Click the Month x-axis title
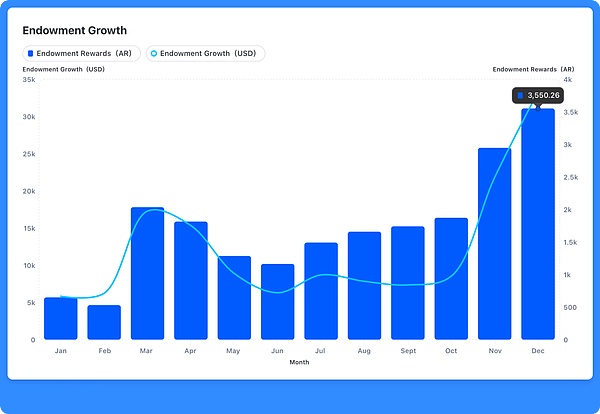The image size is (600, 414). coord(299,362)
